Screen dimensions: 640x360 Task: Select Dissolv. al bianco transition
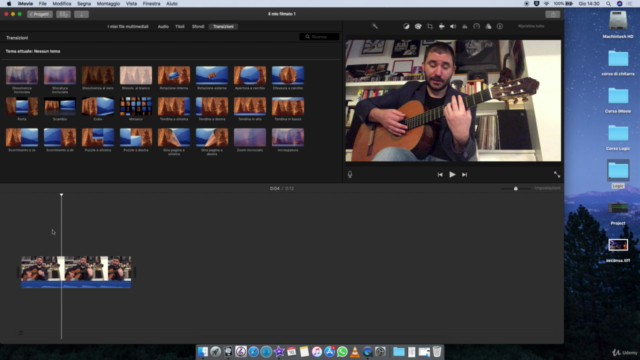[x=136, y=75]
